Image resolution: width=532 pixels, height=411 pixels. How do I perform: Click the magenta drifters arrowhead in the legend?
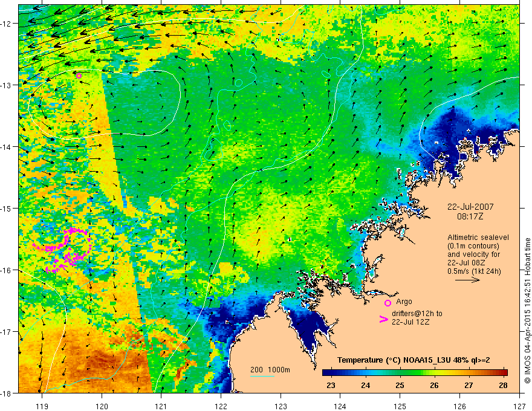point(383,319)
